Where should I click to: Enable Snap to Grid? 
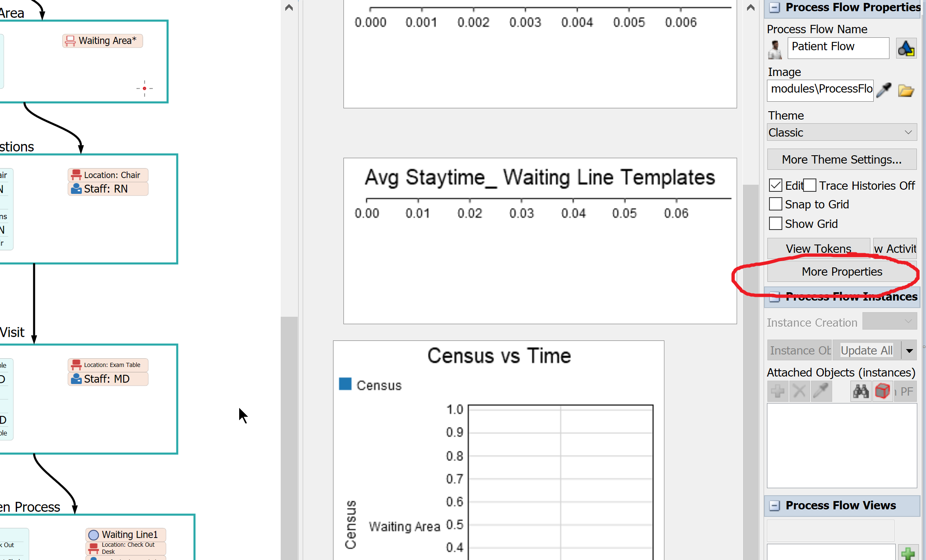pos(775,204)
